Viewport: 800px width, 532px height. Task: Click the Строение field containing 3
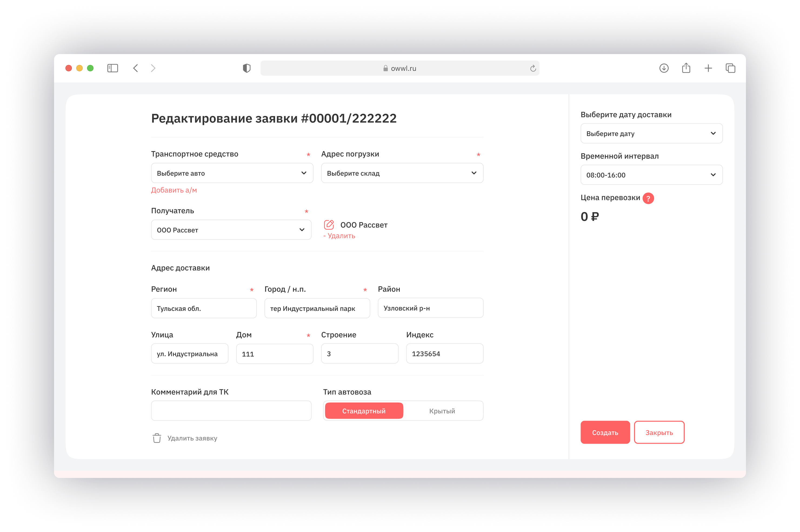pyautogui.click(x=359, y=354)
